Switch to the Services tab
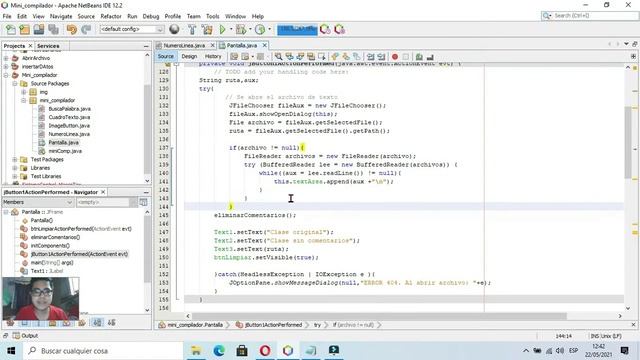 (x=48, y=46)
